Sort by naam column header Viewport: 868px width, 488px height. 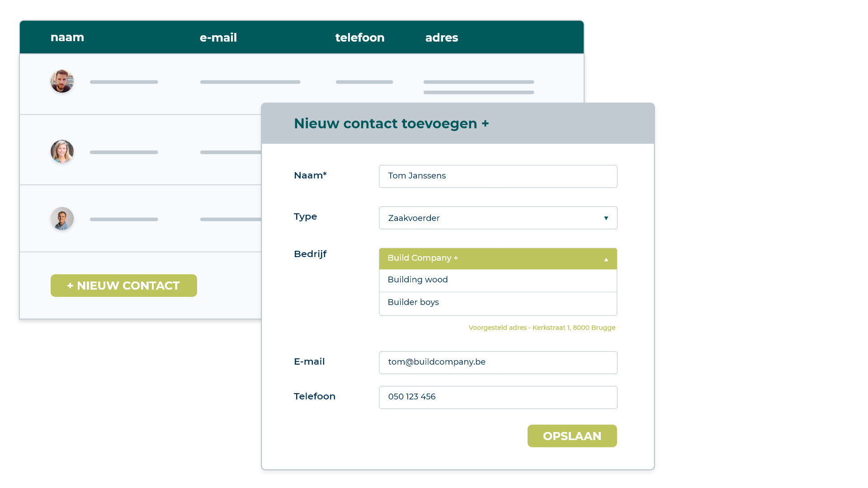point(67,37)
